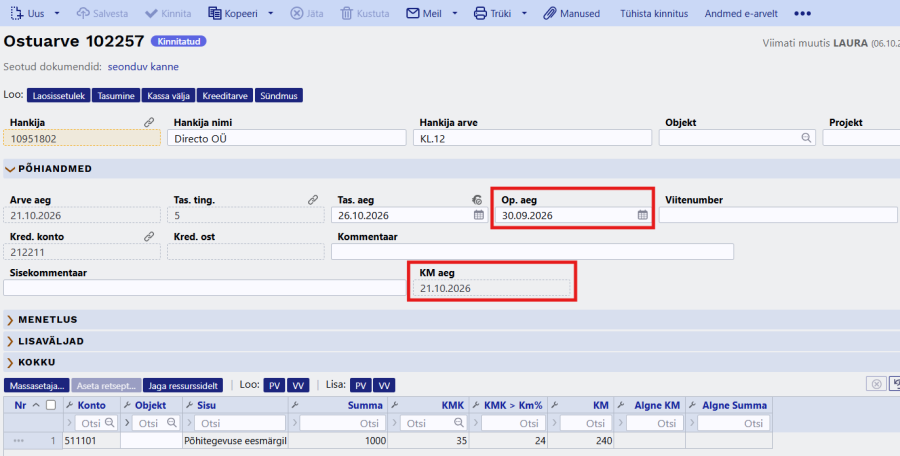This screenshot has height=456, width=900.
Task: Click the wrench icon in Konto column header
Action: 70,405
